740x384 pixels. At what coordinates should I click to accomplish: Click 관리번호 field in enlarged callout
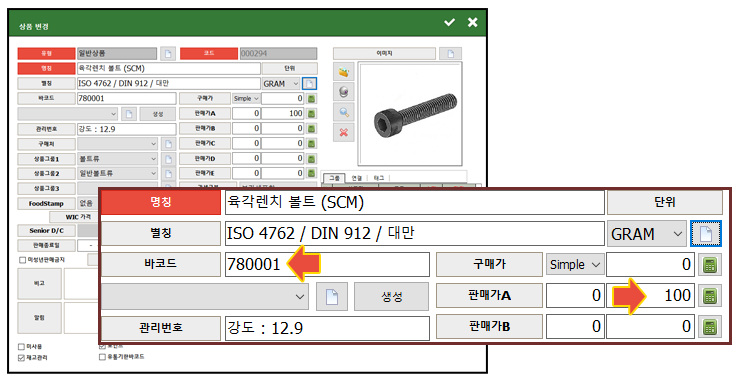(327, 327)
